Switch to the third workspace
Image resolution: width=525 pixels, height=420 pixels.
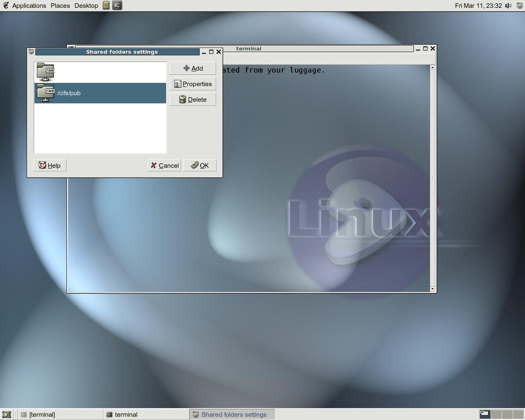pyautogui.click(x=507, y=414)
